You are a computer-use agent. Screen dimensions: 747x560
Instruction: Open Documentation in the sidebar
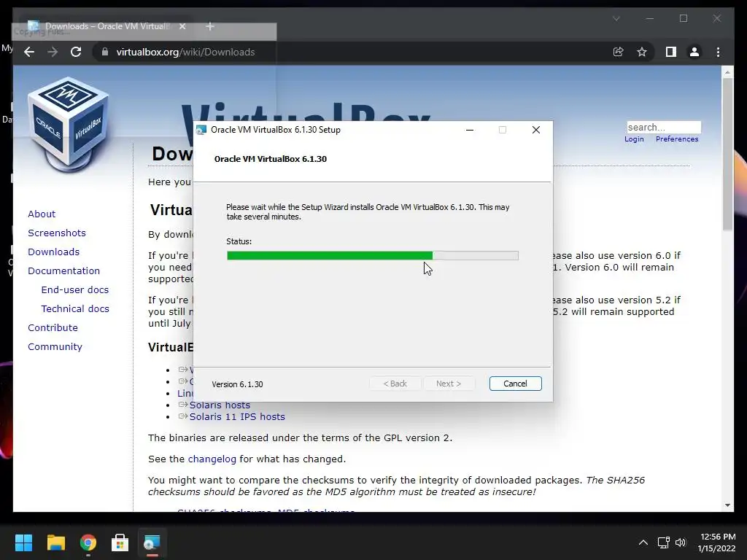64,271
